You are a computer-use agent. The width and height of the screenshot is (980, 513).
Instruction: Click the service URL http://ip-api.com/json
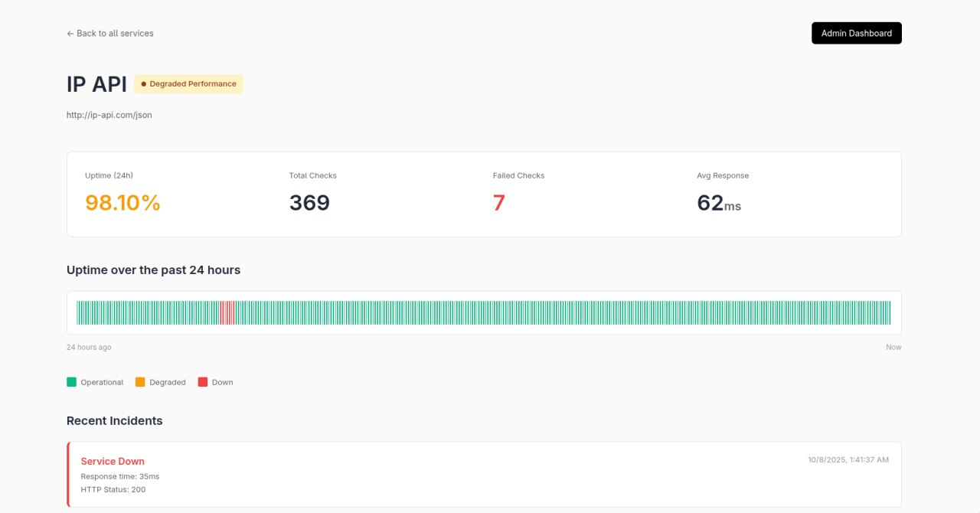pos(109,114)
